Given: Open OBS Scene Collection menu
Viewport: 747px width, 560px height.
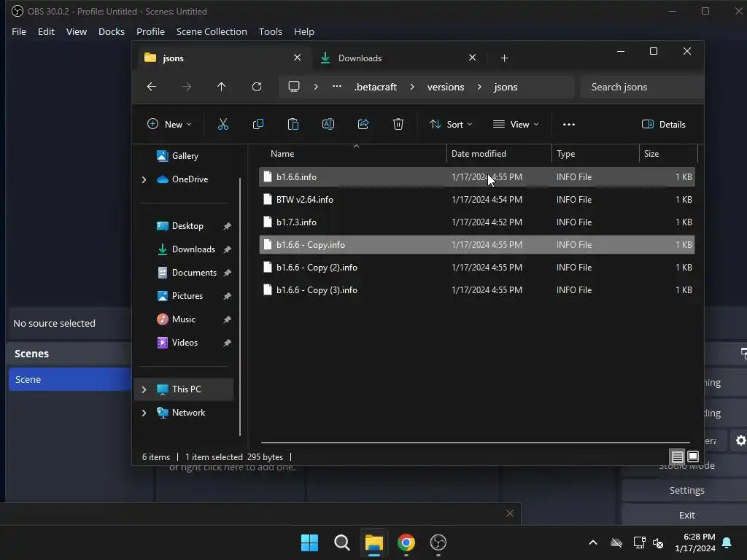Looking at the screenshot, I should 212,31.
